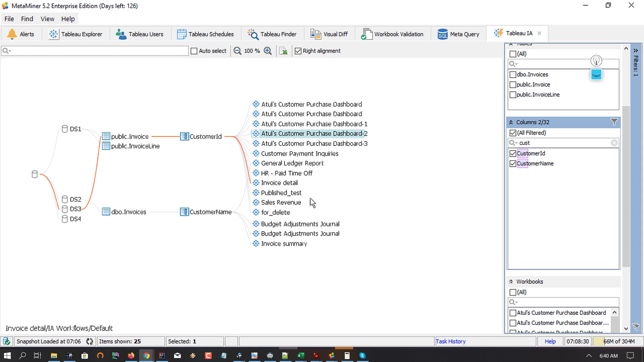Open the Visual Diff tab

(x=329, y=34)
